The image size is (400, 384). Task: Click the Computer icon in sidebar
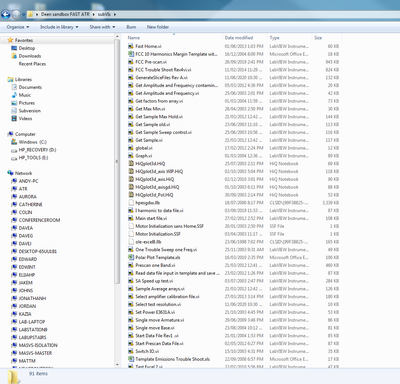[10, 134]
